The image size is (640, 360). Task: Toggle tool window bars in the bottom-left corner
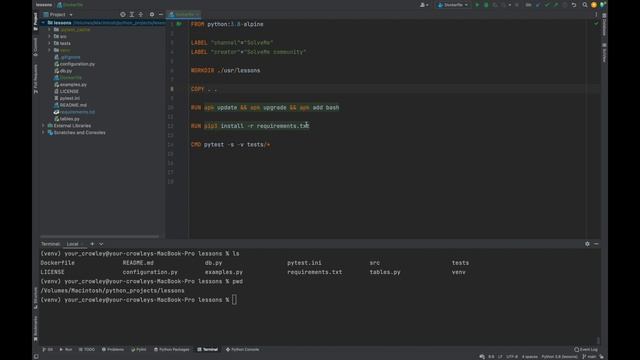click(36, 356)
